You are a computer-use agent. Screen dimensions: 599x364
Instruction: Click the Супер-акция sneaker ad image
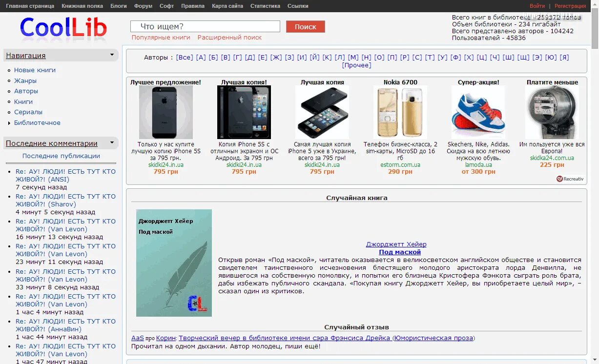[478, 112]
